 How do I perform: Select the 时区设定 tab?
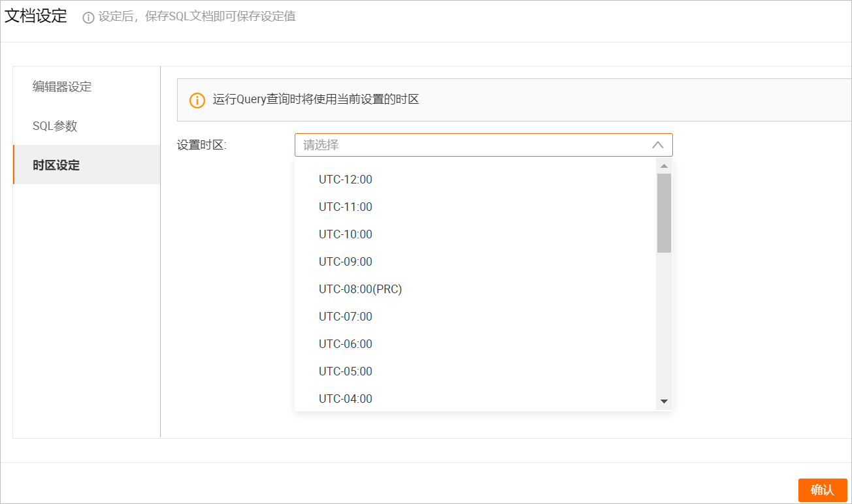pos(86,165)
